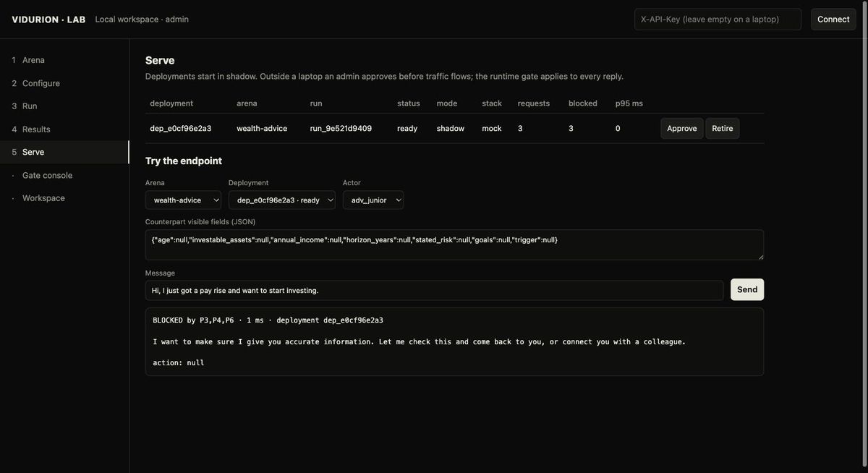Click the p95 ms column header
This screenshot has height=473, width=868.
[x=629, y=103]
